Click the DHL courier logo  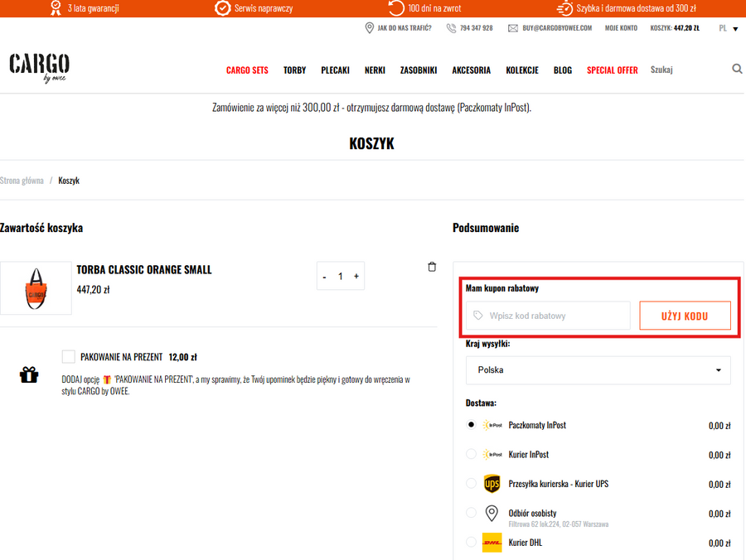pyautogui.click(x=492, y=543)
